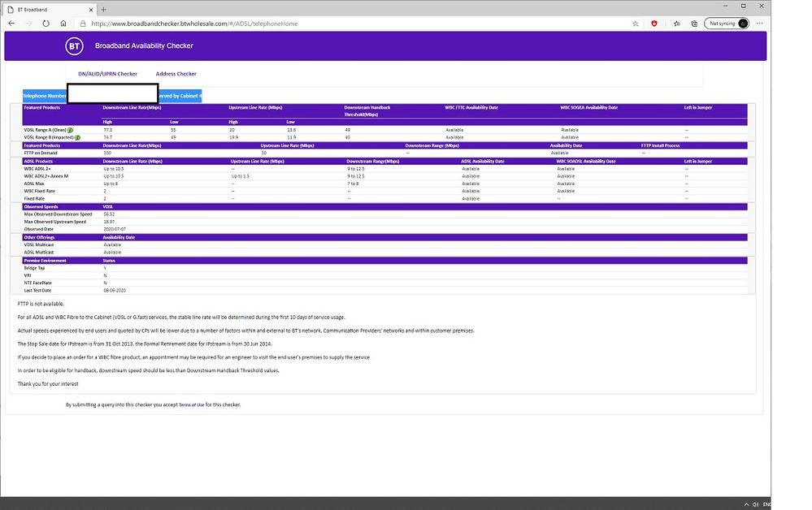Click the Telephone Number label

pyautogui.click(x=45, y=96)
